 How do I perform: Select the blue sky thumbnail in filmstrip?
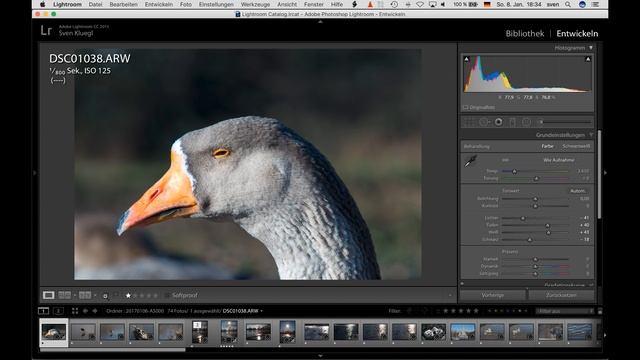click(x=463, y=332)
